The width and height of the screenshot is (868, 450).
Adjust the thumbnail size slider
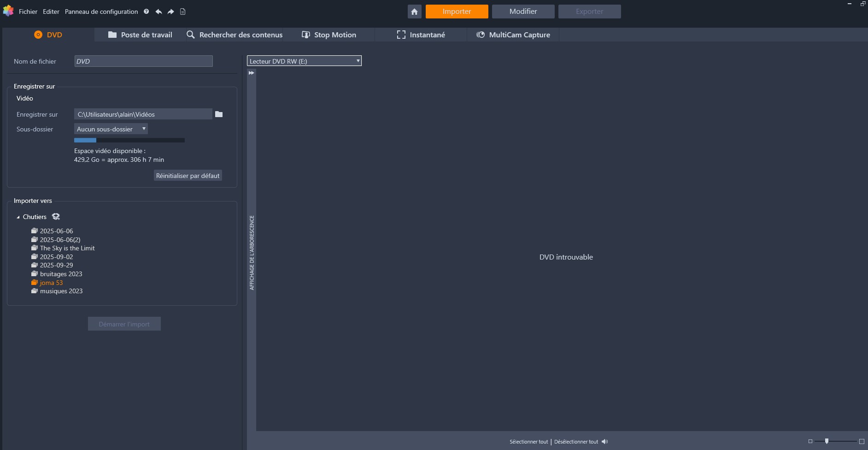coord(827,441)
